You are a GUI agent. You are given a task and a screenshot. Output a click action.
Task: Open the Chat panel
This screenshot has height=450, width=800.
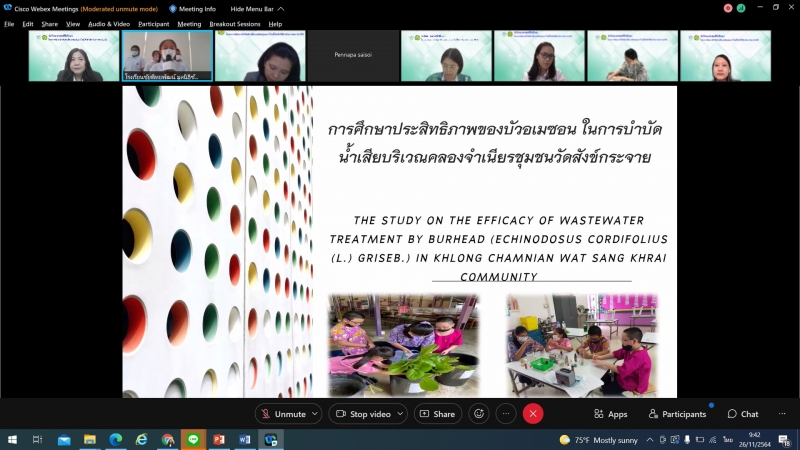742,414
